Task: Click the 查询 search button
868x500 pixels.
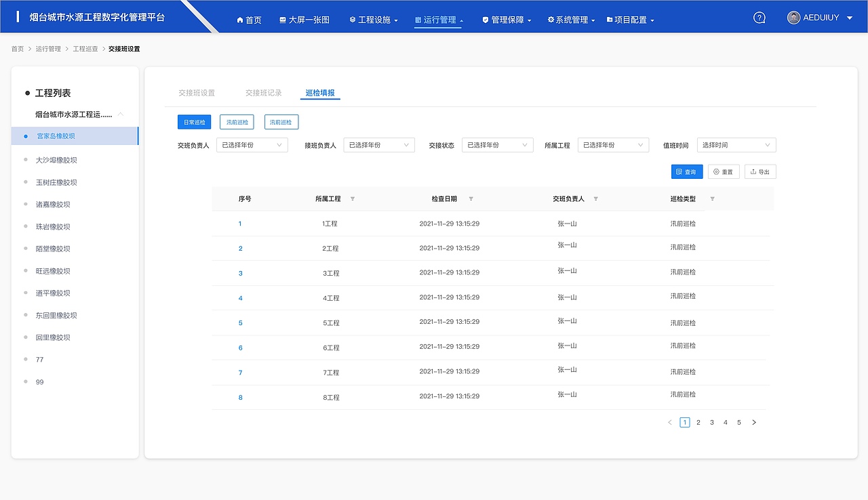Action: click(687, 172)
